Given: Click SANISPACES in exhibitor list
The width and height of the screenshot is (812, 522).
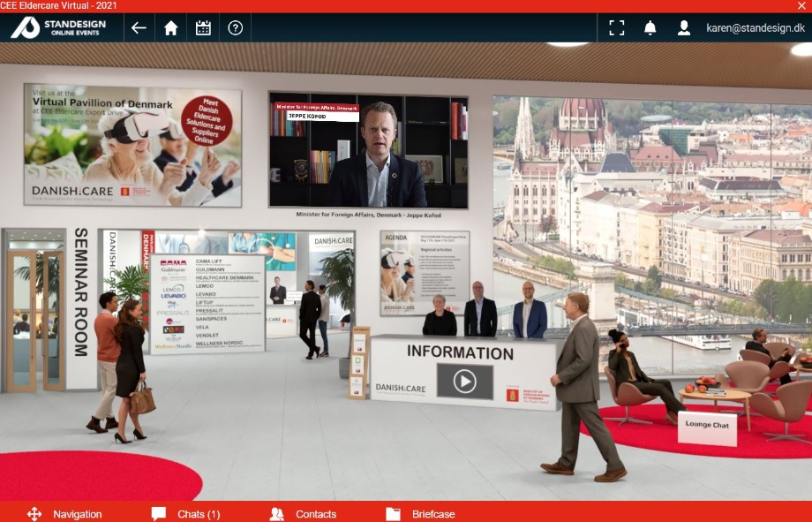Looking at the screenshot, I should [211, 319].
